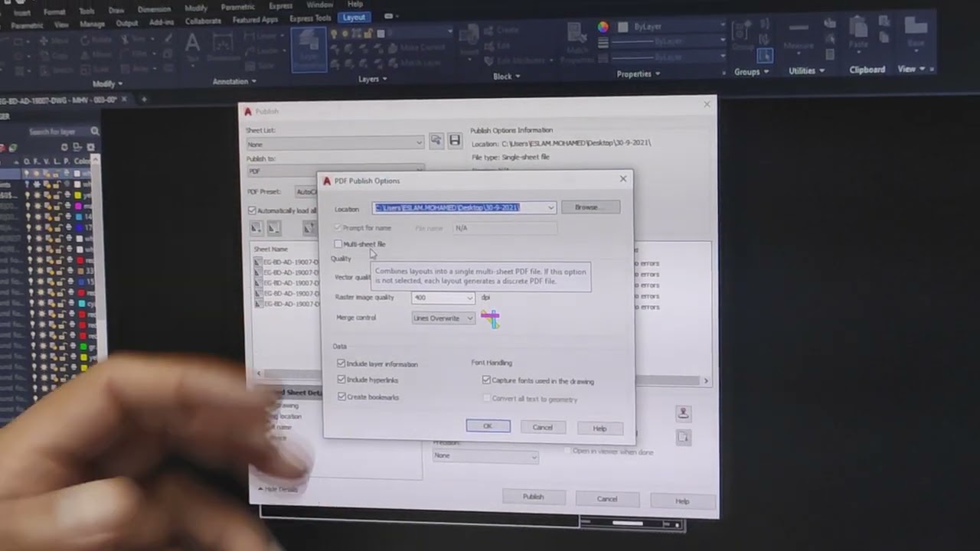Close the EG-BD-AD-19007 drawing tab
980x551 pixels.
[x=124, y=99]
